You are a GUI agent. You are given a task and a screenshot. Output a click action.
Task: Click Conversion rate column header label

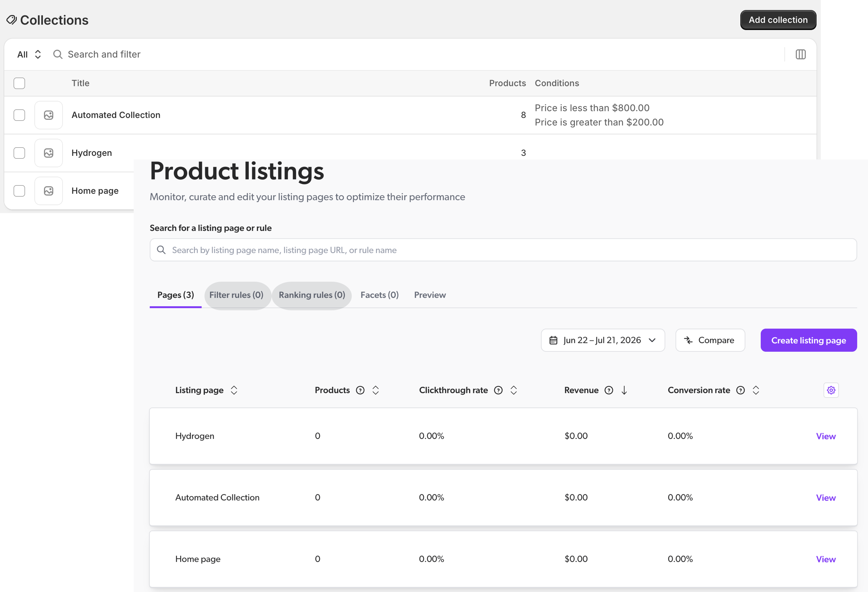pos(699,390)
